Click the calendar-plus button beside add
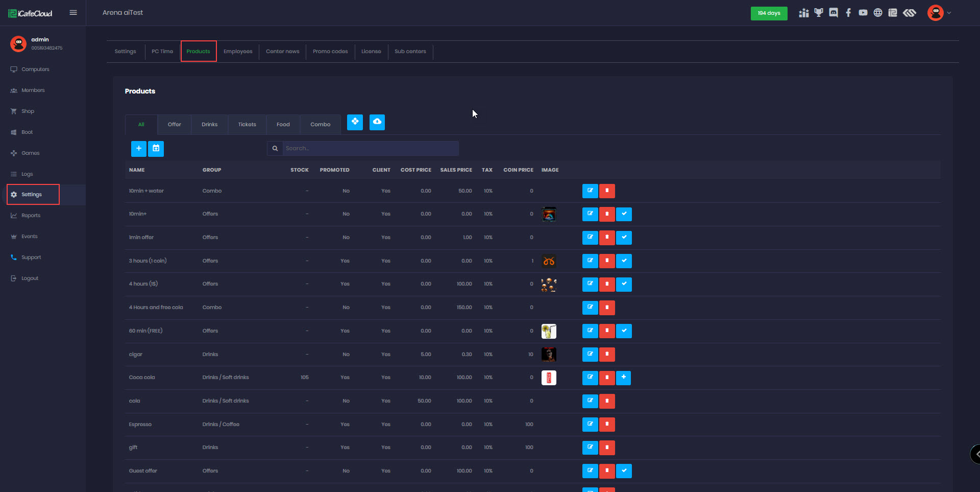The height and width of the screenshot is (492, 980). pos(156,149)
